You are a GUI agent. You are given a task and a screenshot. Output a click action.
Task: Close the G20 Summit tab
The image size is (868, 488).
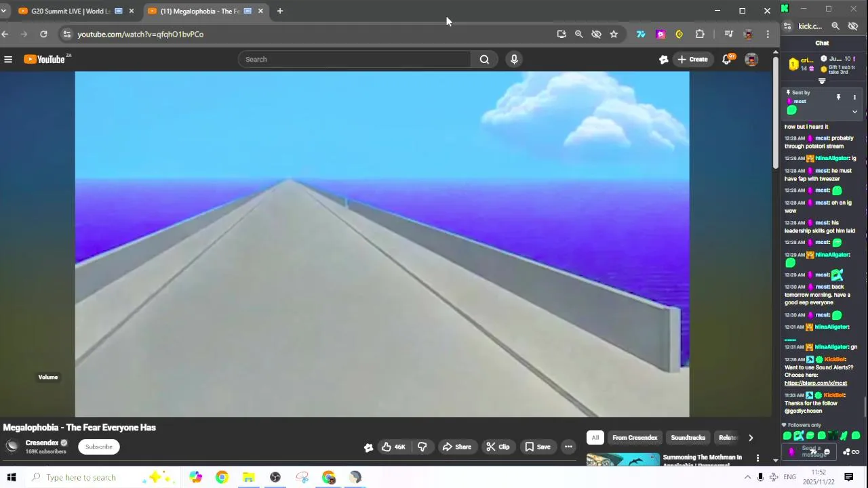point(132,11)
